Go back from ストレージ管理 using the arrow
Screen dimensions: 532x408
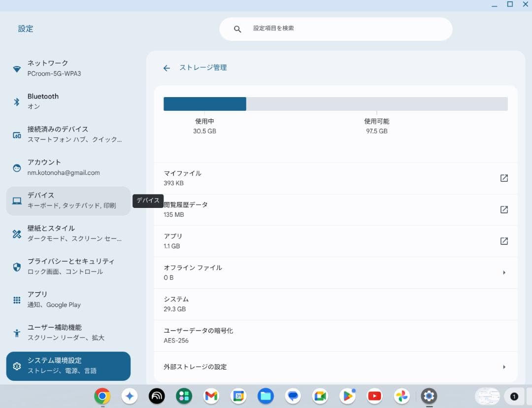coord(166,68)
